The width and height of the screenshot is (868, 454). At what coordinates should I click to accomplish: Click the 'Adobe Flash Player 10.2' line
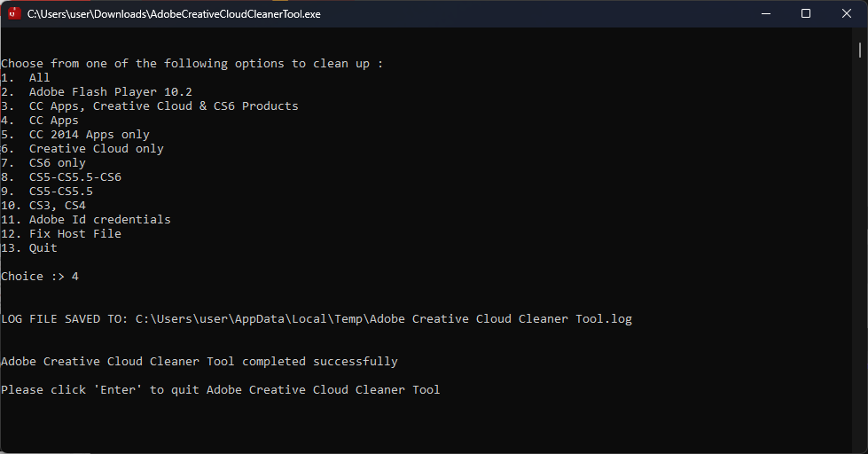click(x=97, y=92)
